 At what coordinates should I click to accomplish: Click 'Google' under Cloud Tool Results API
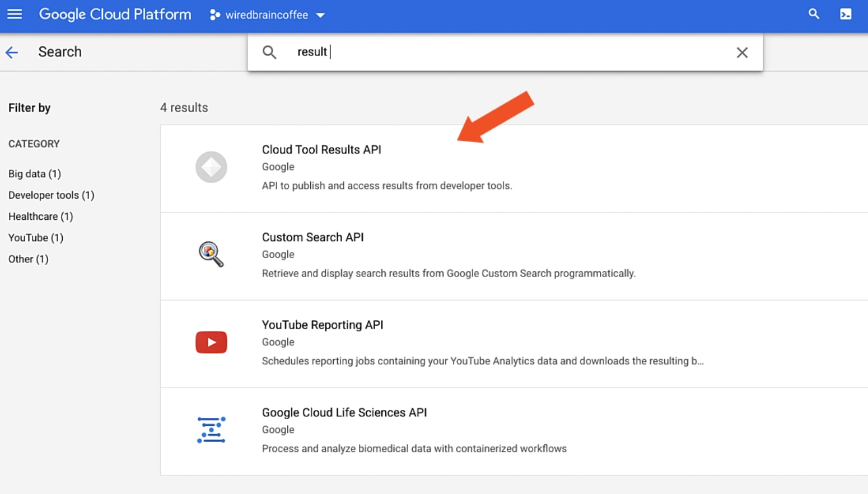(x=278, y=167)
